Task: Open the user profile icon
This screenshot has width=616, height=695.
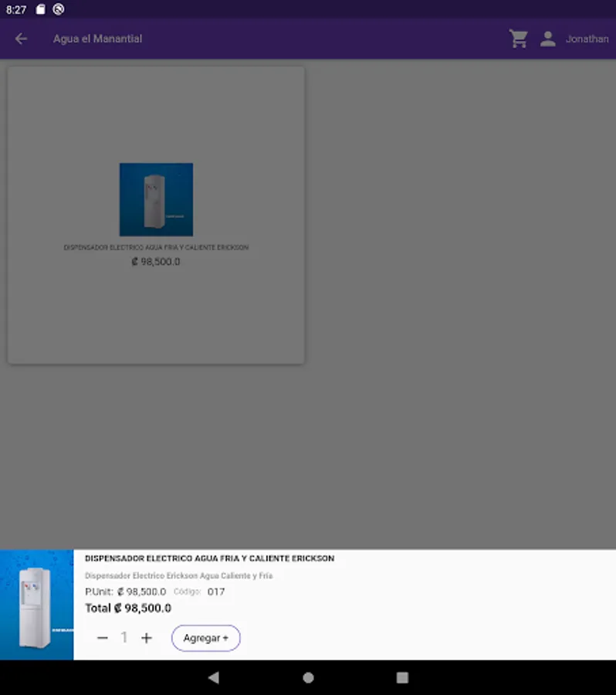Action: [548, 39]
